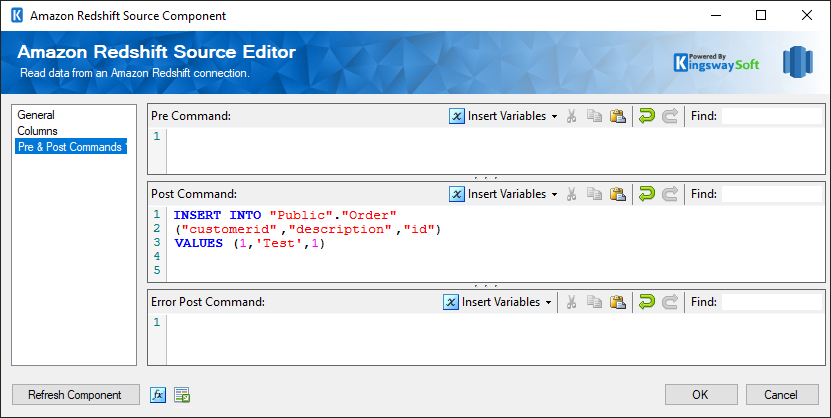Viewport: 831px width, 418px height.
Task: Confirm with the OK button
Action: (701, 395)
